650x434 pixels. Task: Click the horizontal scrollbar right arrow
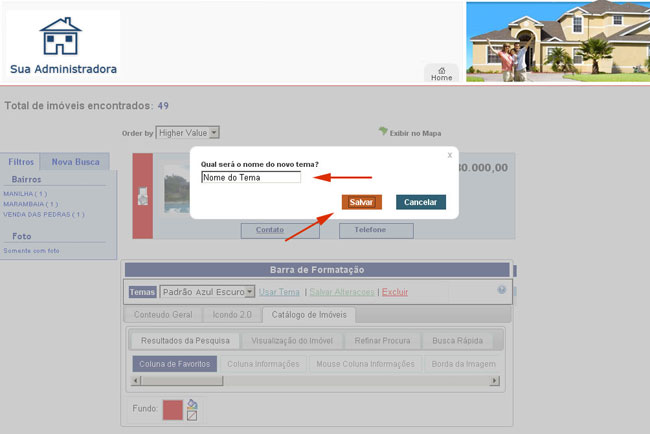coord(494,381)
